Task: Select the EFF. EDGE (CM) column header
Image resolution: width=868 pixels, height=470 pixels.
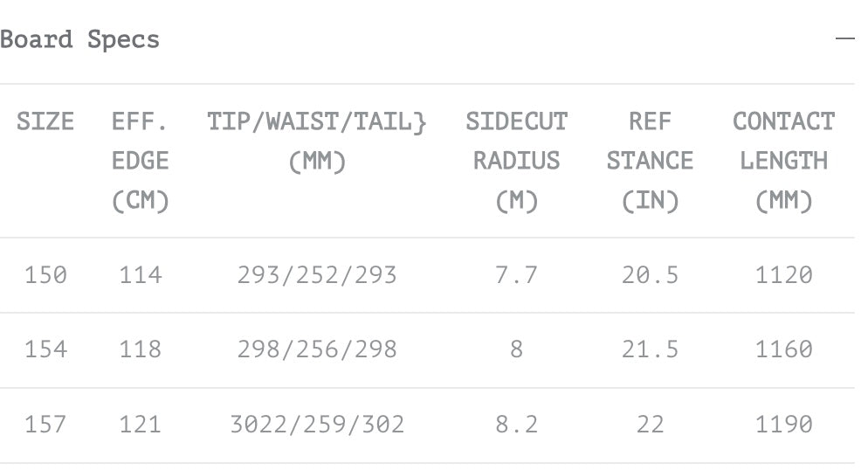Action: [x=141, y=161]
